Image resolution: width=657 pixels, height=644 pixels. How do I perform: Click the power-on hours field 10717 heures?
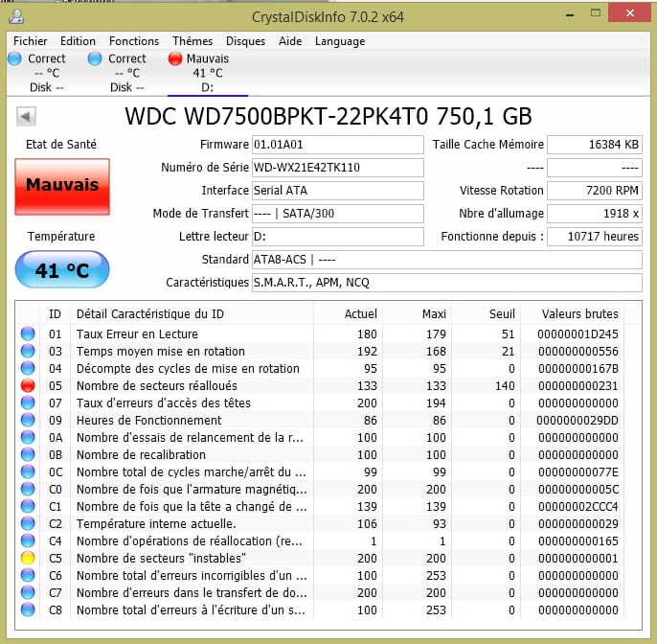[x=595, y=237]
